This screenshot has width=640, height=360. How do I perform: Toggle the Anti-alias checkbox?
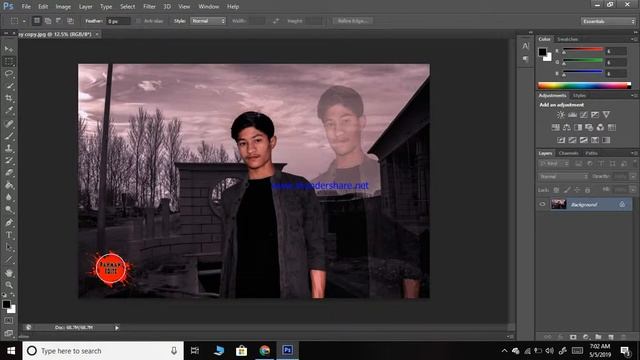pyautogui.click(x=138, y=21)
